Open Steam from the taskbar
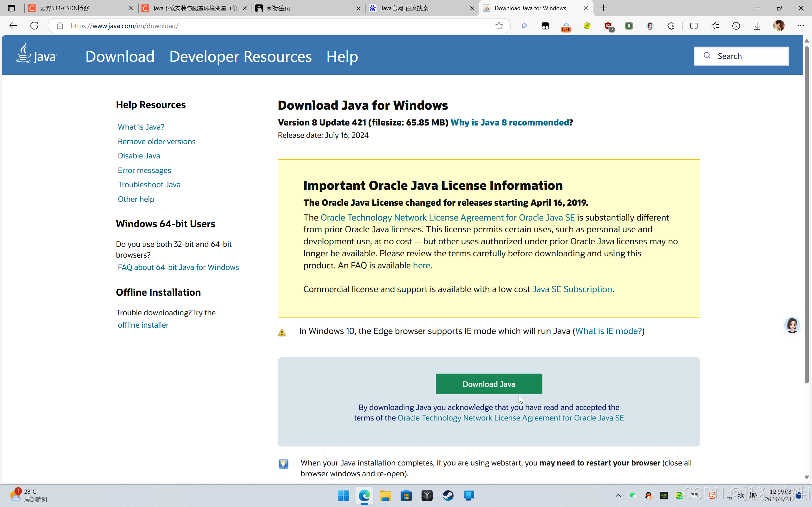 [x=448, y=495]
